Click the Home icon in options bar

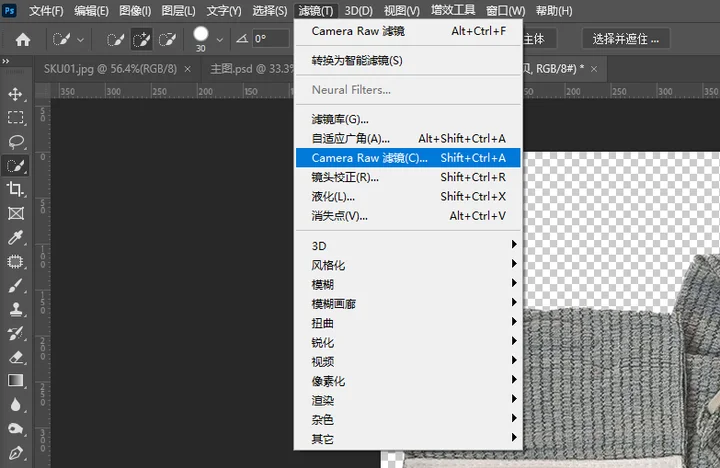coord(23,39)
